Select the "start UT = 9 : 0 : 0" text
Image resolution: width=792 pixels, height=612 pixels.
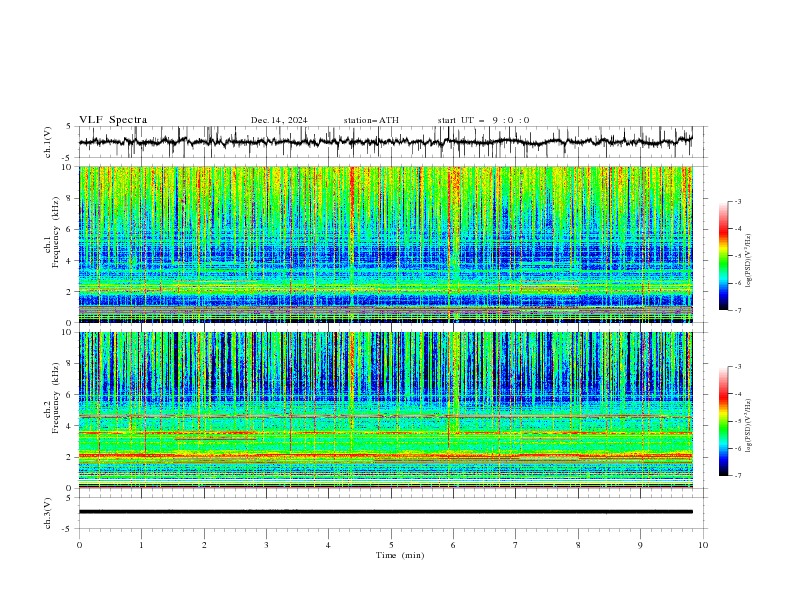click(x=483, y=120)
